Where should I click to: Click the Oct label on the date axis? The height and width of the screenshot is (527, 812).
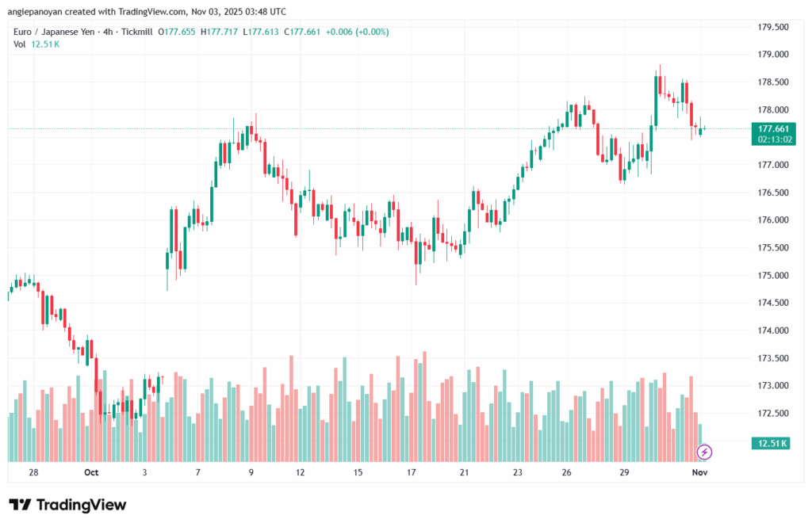(x=91, y=472)
